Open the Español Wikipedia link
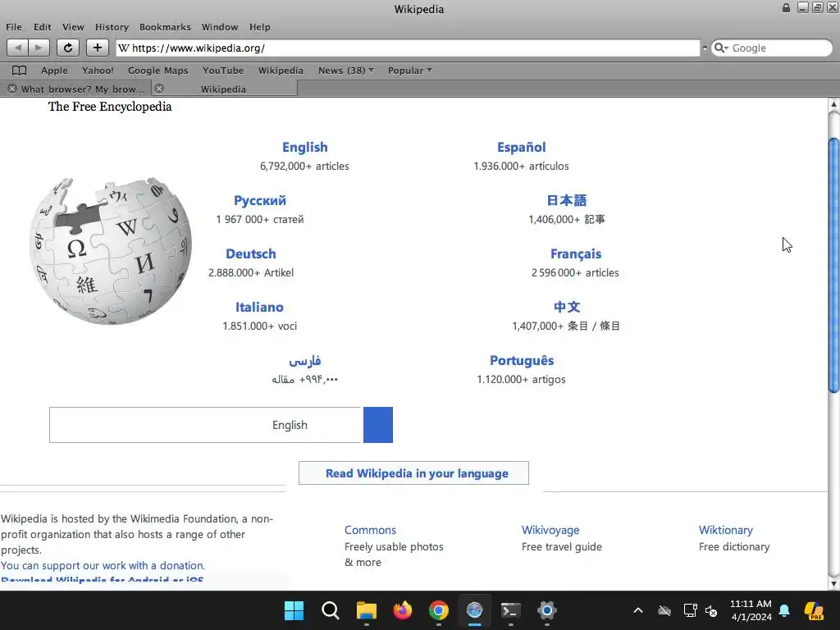Viewport: 840px width, 630px height. [521, 147]
